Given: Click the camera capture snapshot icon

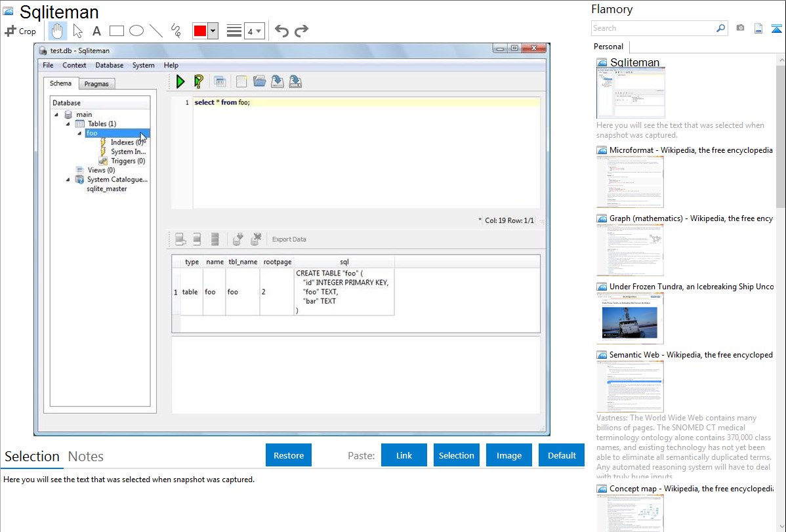Looking at the screenshot, I should pos(740,28).
